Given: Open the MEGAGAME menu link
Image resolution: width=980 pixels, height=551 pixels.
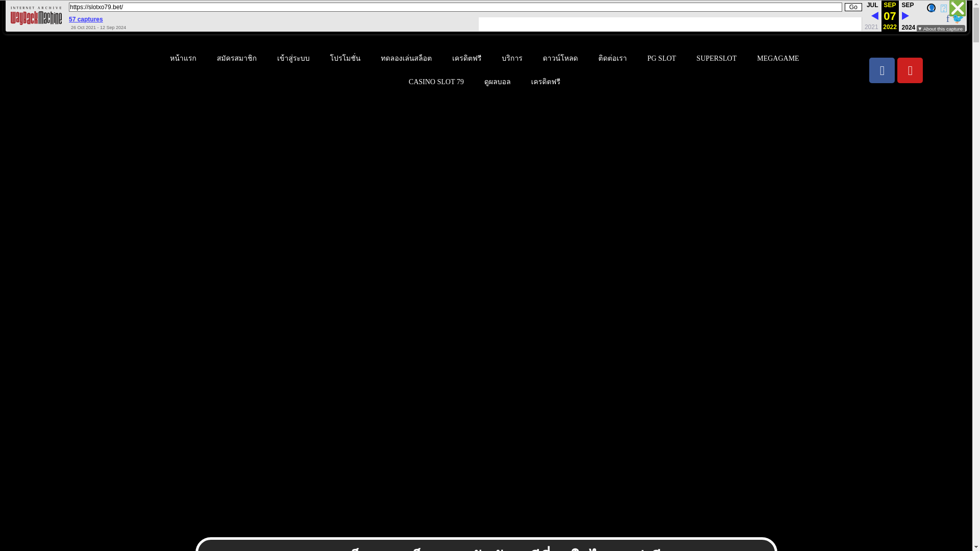Looking at the screenshot, I should [778, 59].
